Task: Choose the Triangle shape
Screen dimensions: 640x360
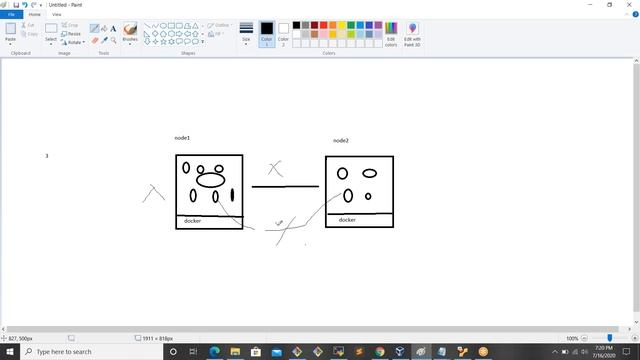Action: (195, 26)
